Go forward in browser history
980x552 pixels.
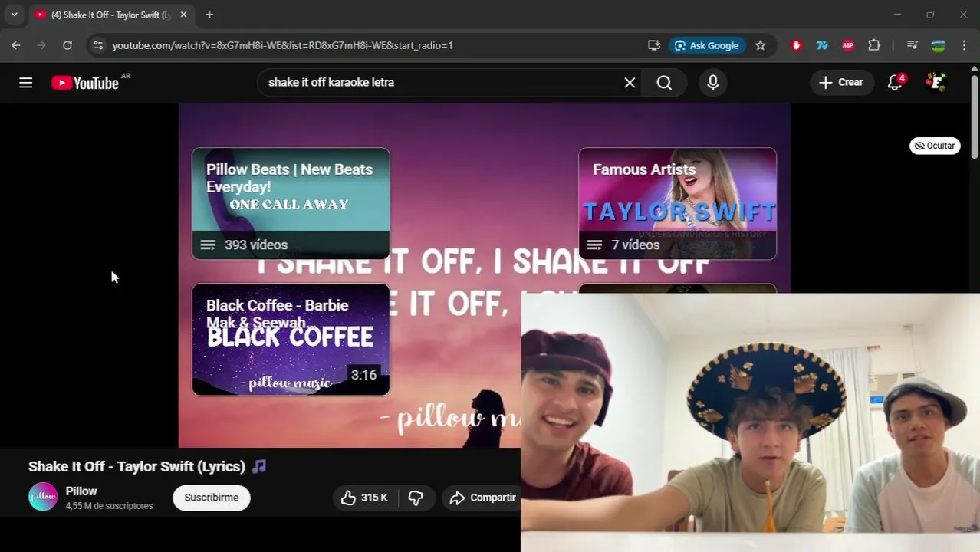(x=41, y=45)
